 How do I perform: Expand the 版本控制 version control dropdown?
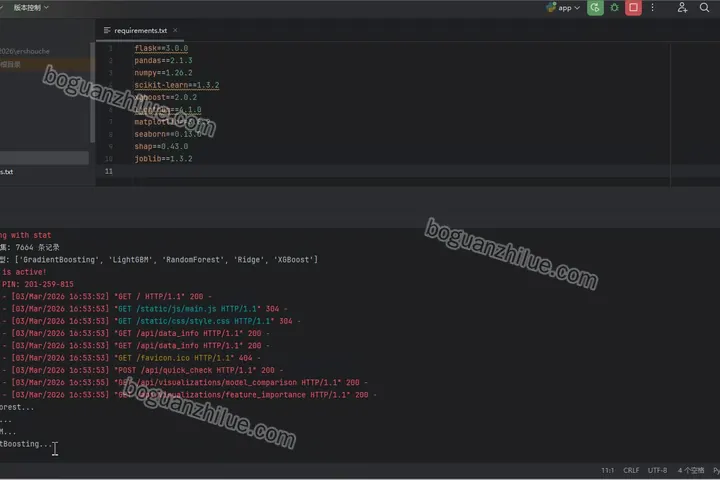(31, 8)
